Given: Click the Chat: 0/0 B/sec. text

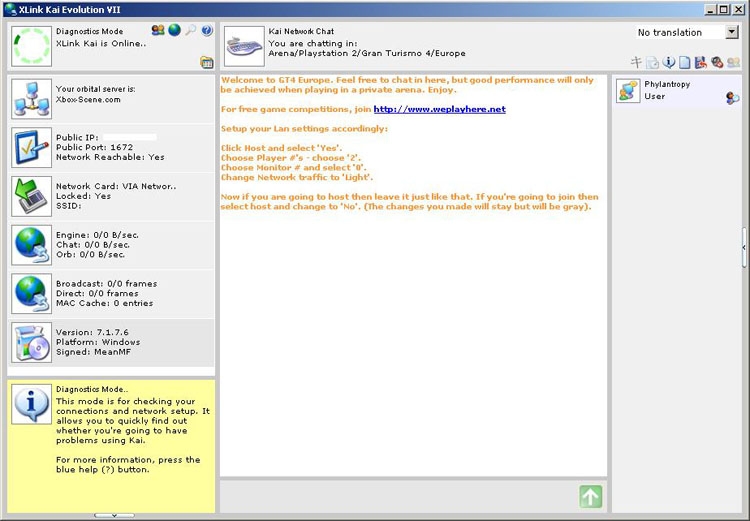Looking at the screenshot, I should (x=93, y=244).
